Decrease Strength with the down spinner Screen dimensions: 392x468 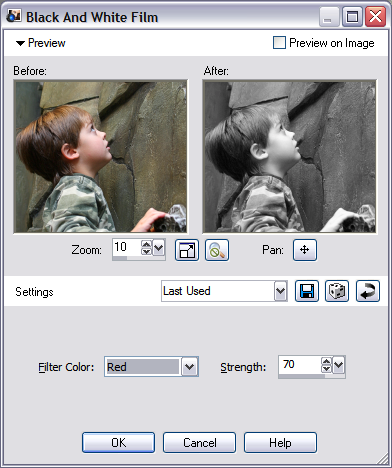pyautogui.click(x=326, y=369)
